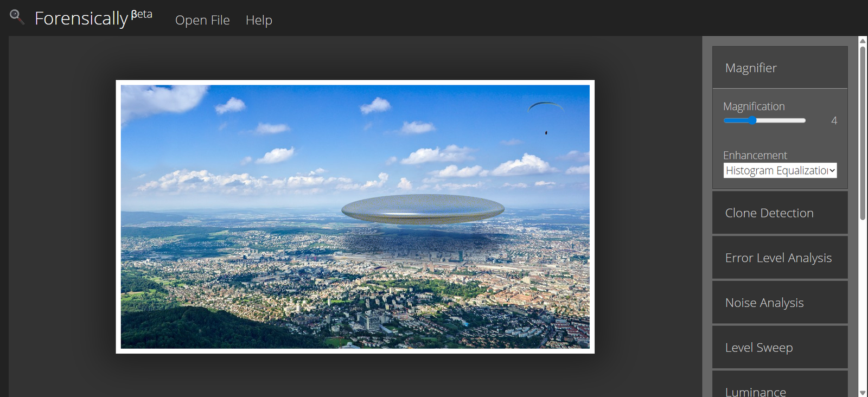The height and width of the screenshot is (397, 868).
Task: Click the paraglider in the photo
Action: tap(546, 107)
